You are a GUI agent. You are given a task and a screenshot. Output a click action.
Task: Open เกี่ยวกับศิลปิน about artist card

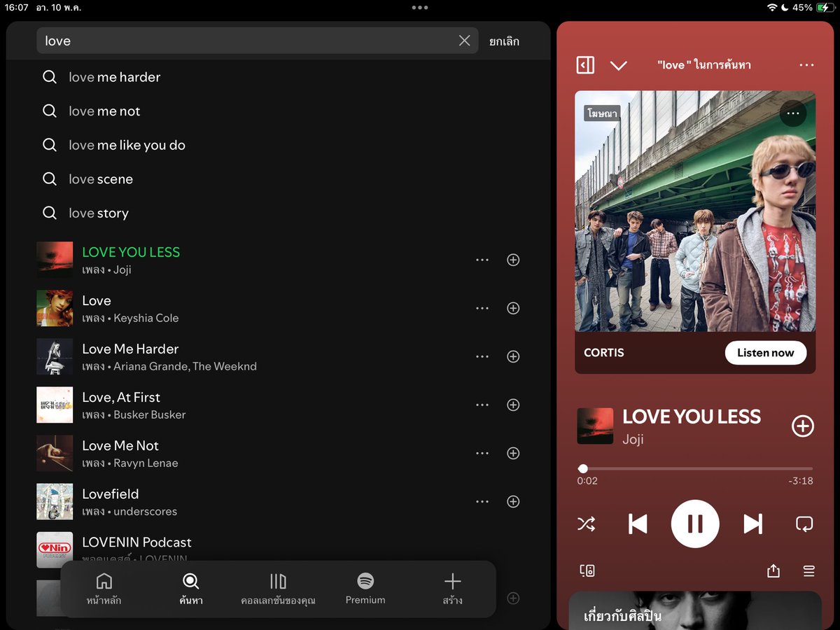(695, 610)
